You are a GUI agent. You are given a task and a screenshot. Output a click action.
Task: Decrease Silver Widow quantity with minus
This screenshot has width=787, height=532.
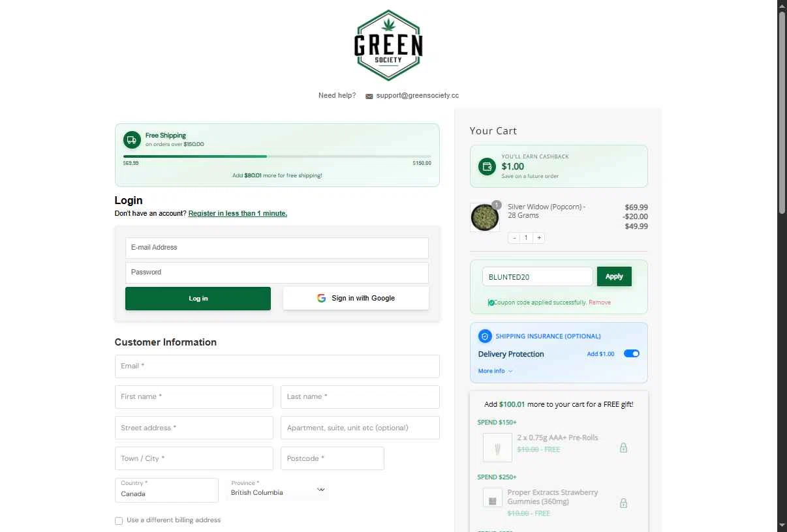click(x=514, y=238)
